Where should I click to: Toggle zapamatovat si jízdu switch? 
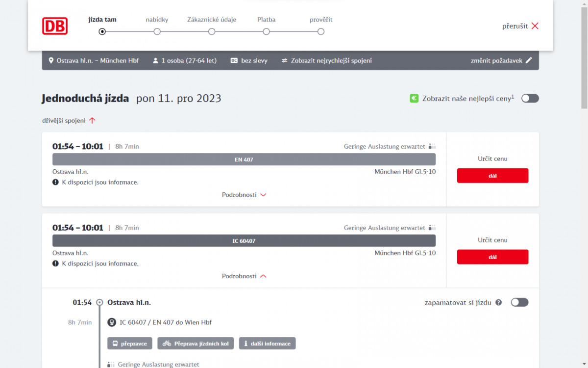pyautogui.click(x=519, y=302)
